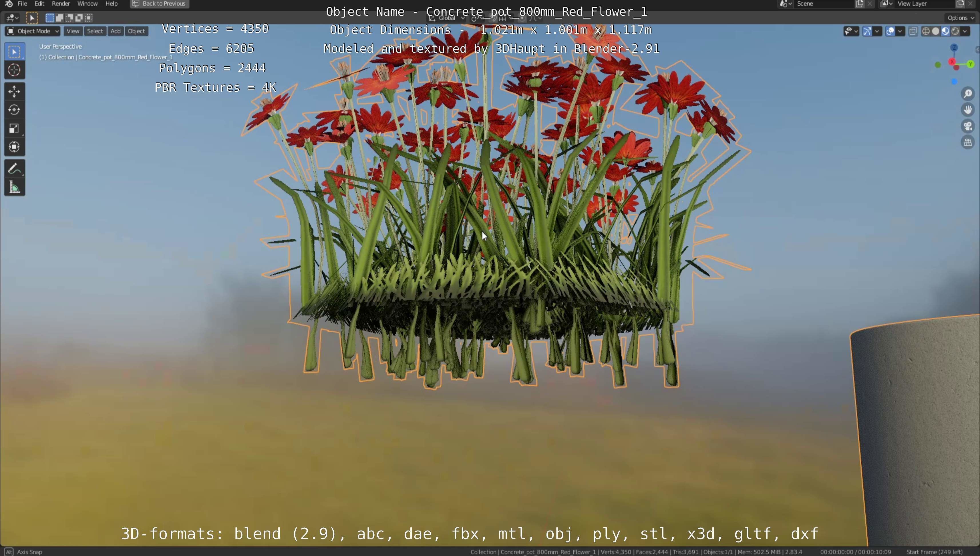
Task: Select the Rotate tool
Action: (15, 110)
